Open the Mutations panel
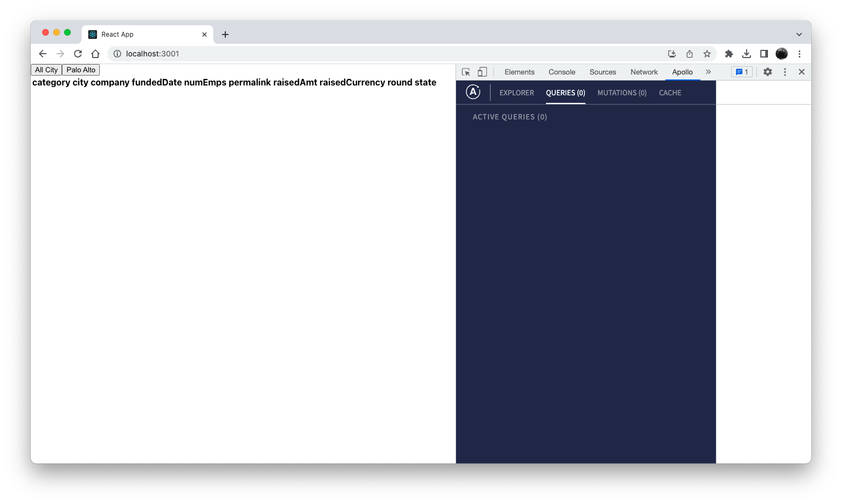 (622, 93)
